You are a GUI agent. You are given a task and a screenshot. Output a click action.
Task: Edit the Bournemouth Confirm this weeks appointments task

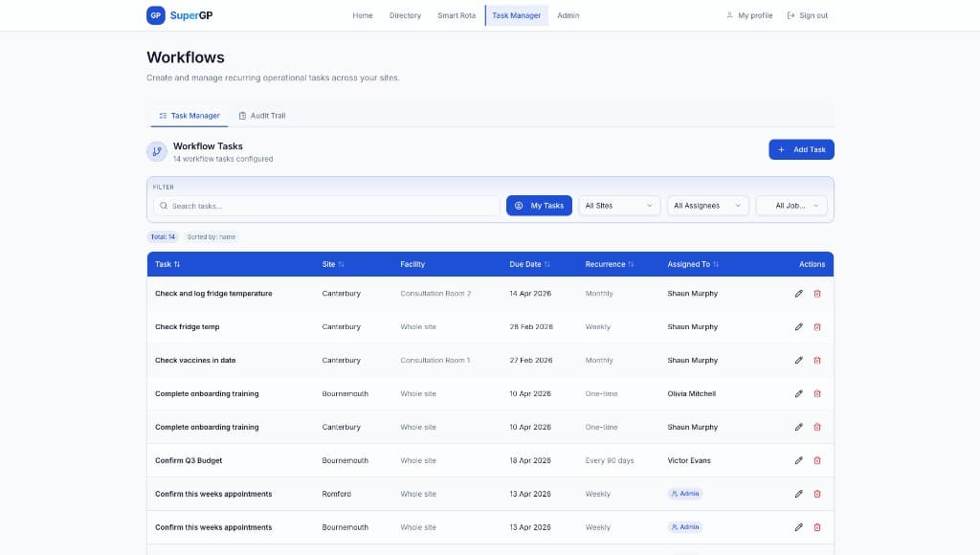[799, 527]
